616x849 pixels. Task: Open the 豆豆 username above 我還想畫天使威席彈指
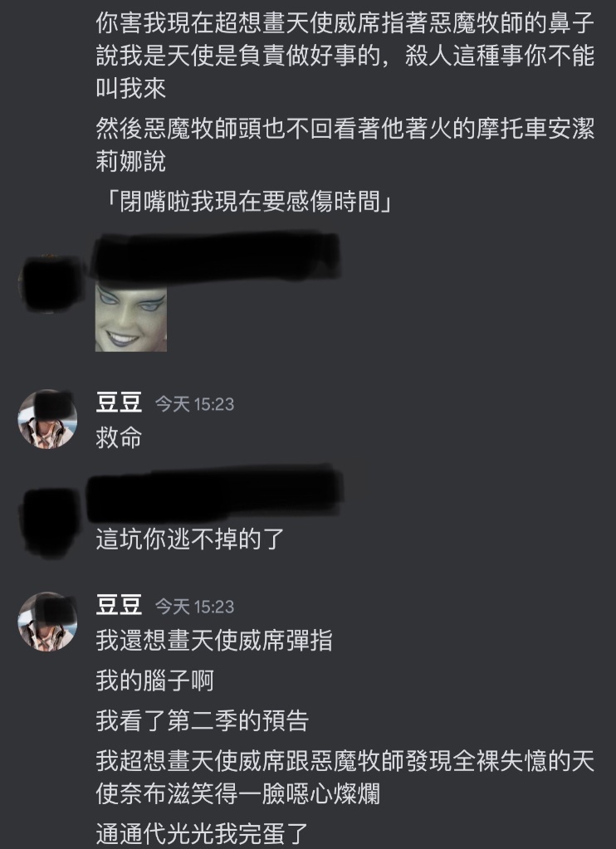(120, 605)
